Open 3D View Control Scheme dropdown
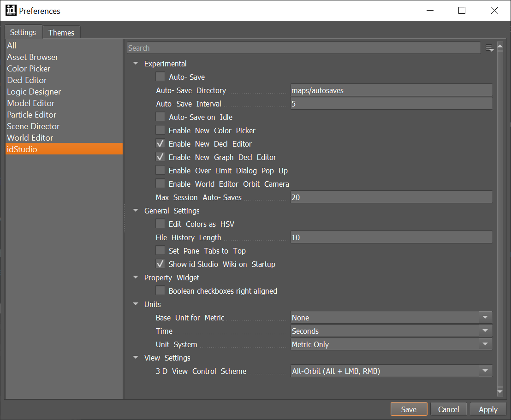511x420 pixels. 391,371
